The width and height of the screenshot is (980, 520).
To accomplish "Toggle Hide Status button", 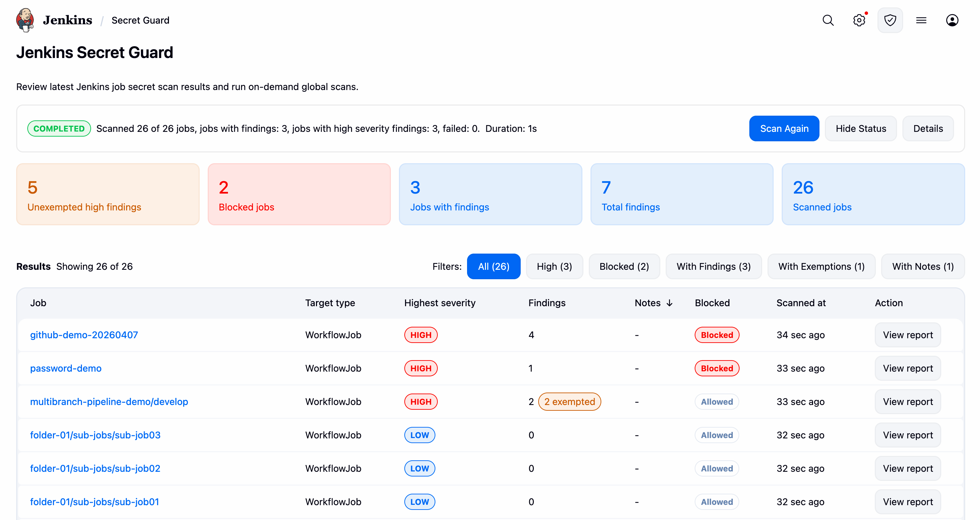I will [861, 128].
